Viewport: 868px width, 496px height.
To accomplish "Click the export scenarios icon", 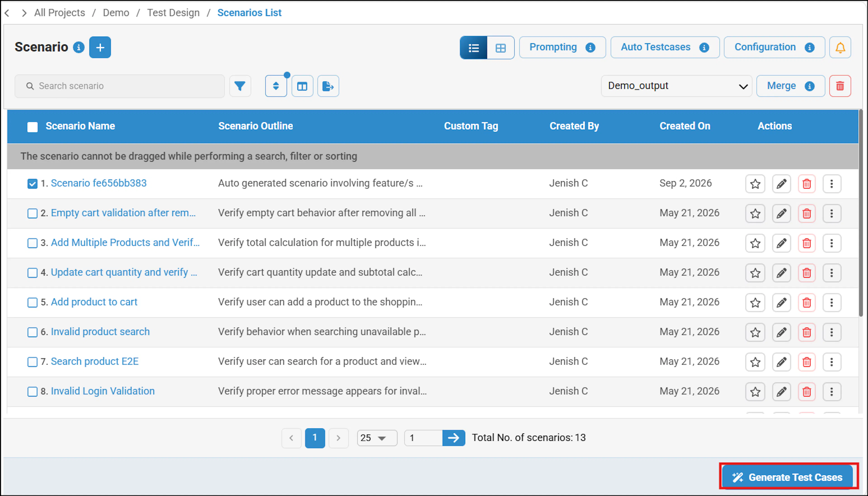I will [328, 86].
